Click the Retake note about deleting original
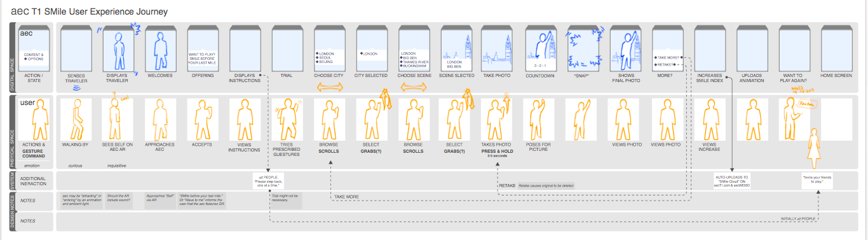Image resolution: width=868 pixels, height=240 pixels. click(x=546, y=185)
